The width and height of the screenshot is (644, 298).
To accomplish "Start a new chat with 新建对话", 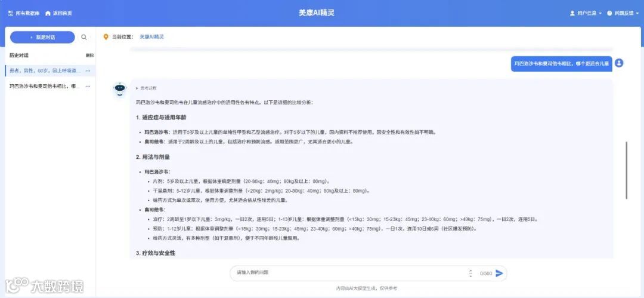I will click(x=42, y=37).
